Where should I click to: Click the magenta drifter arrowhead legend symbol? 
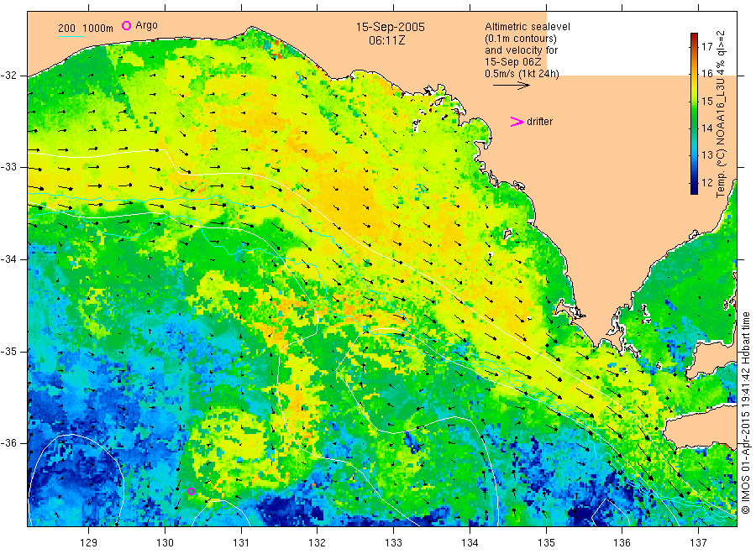coord(517,122)
